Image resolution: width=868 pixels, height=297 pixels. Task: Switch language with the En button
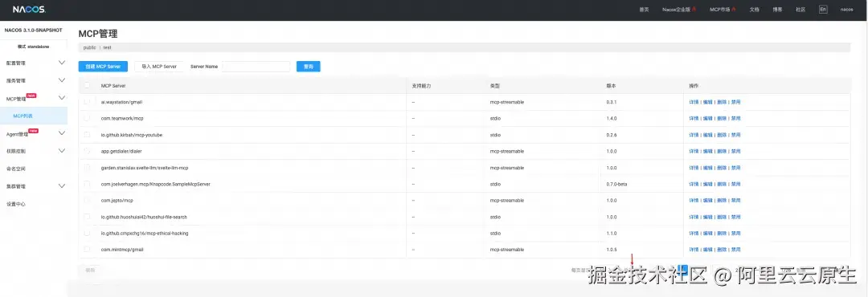(x=823, y=10)
